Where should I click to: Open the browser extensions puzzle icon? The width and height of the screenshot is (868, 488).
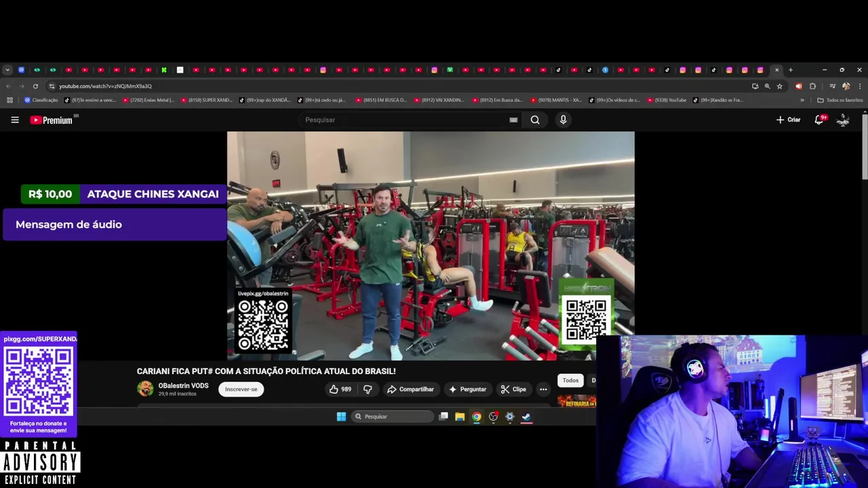click(812, 86)
